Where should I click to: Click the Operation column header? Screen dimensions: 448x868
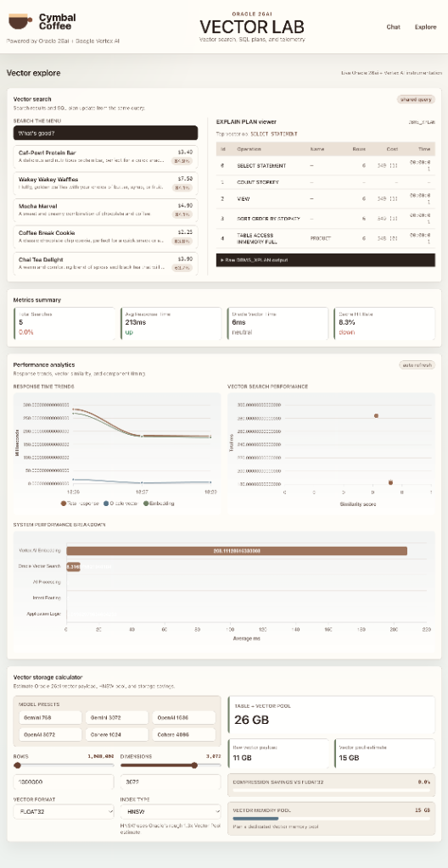coord(245,149)
